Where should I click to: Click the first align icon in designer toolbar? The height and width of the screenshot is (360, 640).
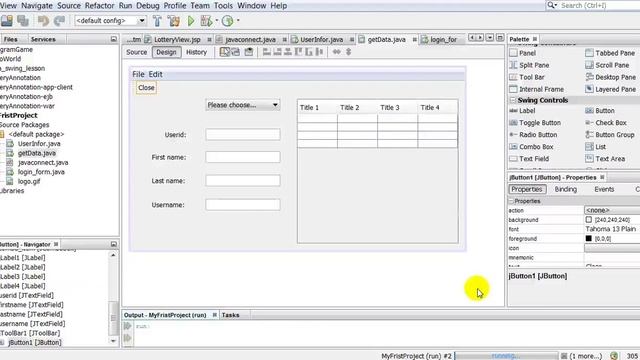pos(267,52)
